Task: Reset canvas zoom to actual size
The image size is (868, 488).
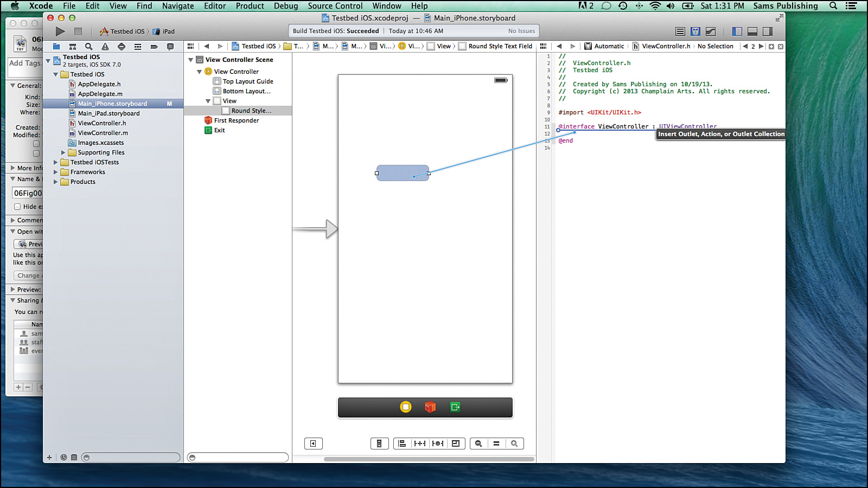Action: coord(496,444)
